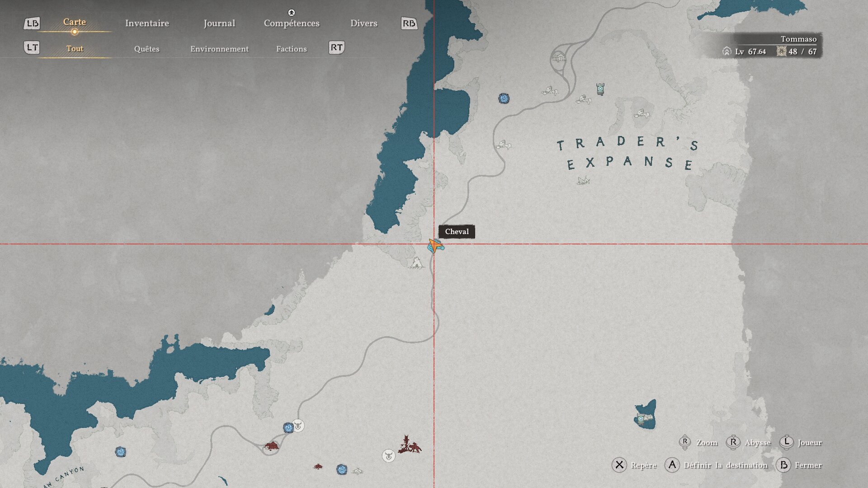Image resolution: width=868 pixels, height=488 pixels.
Task: Click the teal lantern marker on the island
Action: coord(641,419)
